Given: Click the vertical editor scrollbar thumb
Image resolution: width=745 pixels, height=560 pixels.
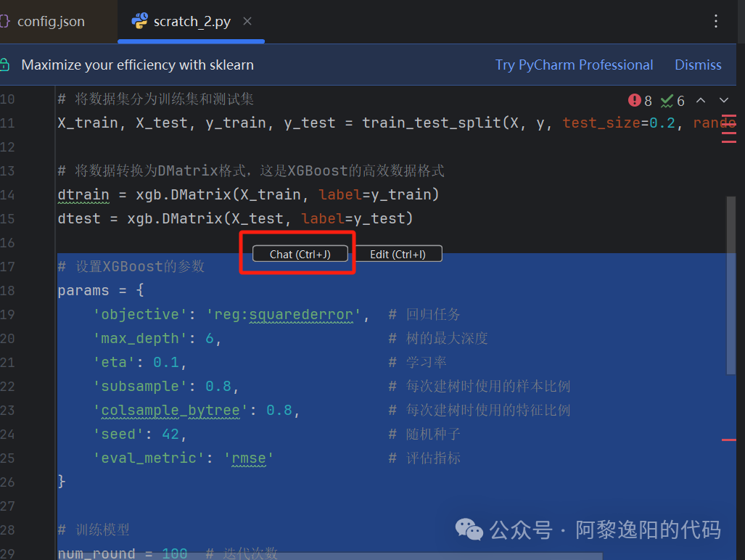Looking at the screenshot, I should [730, 285].
